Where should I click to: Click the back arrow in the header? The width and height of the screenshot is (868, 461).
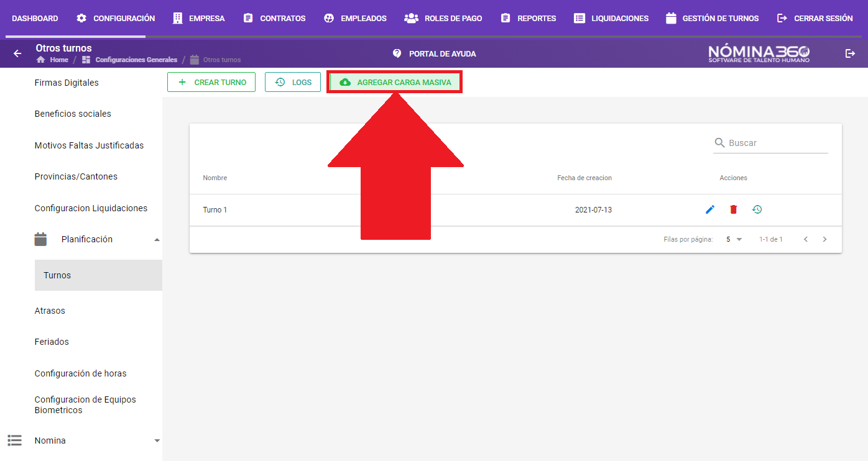pos(17,54)
